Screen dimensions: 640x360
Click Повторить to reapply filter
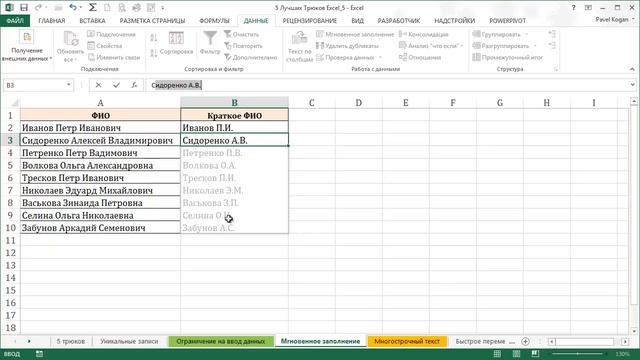pos(243,46)
